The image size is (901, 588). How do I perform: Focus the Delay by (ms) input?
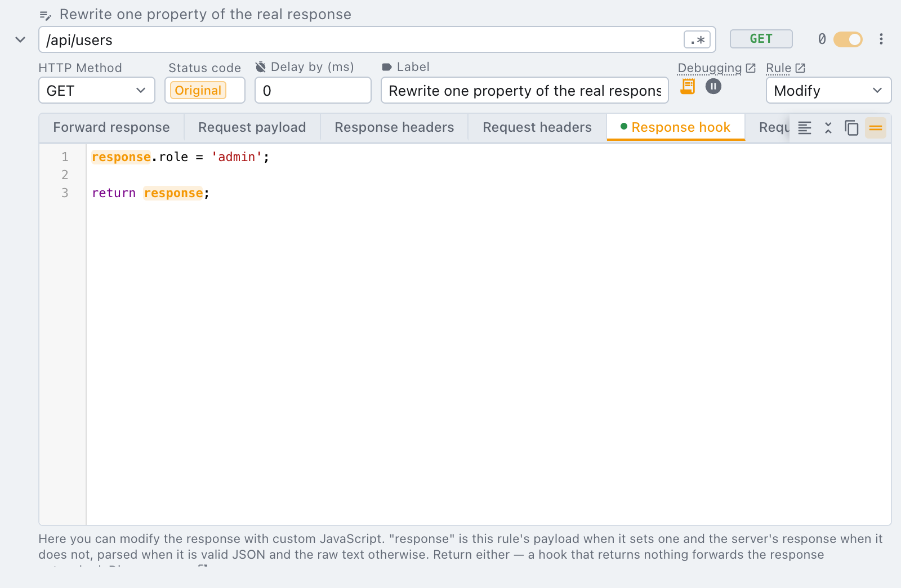tap(313, 91)
